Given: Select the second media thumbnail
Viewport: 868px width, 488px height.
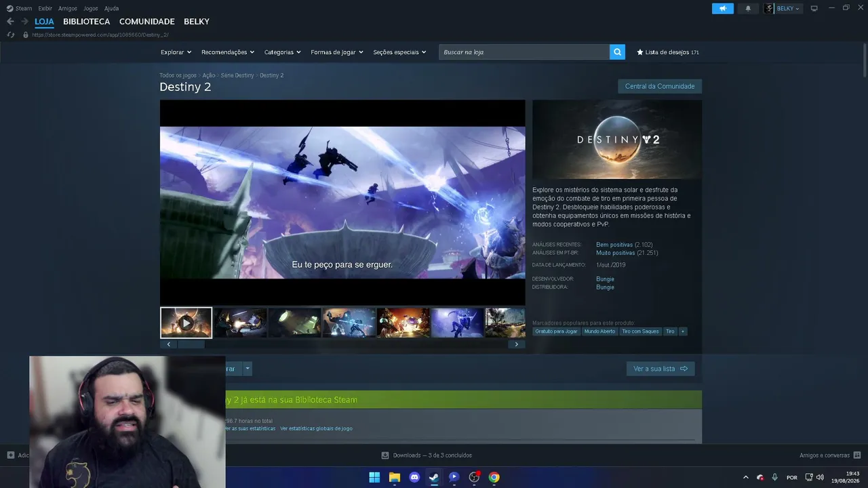Looking at the screenshot, I should 241,323.
